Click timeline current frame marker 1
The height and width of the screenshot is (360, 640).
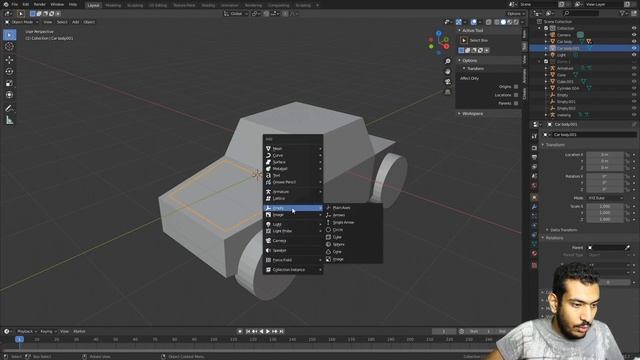[19, 339]
